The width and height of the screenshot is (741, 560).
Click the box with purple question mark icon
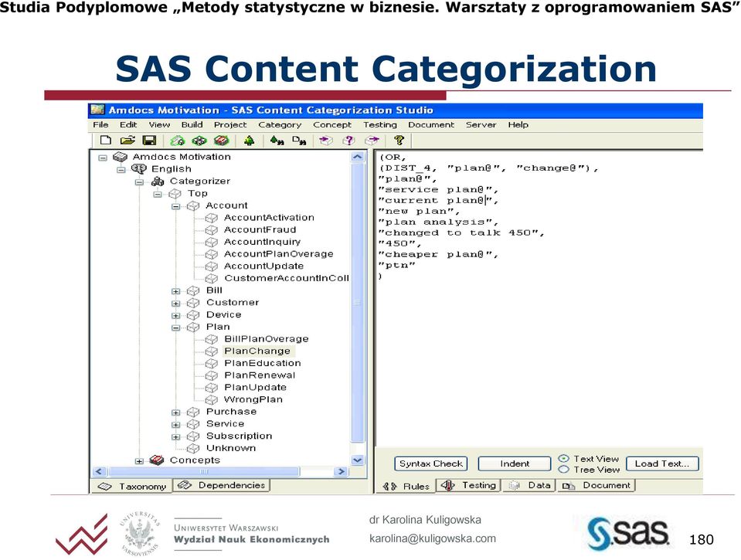(348, 141)
